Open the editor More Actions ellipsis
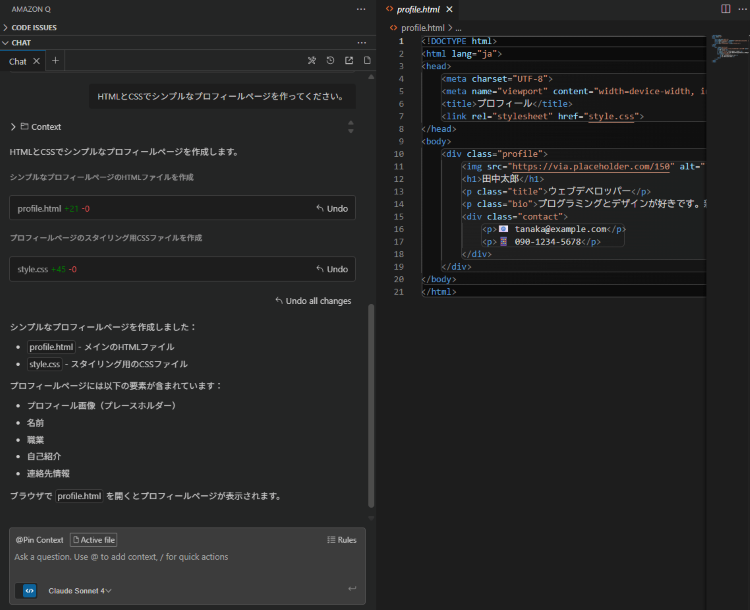 point(741,9)
